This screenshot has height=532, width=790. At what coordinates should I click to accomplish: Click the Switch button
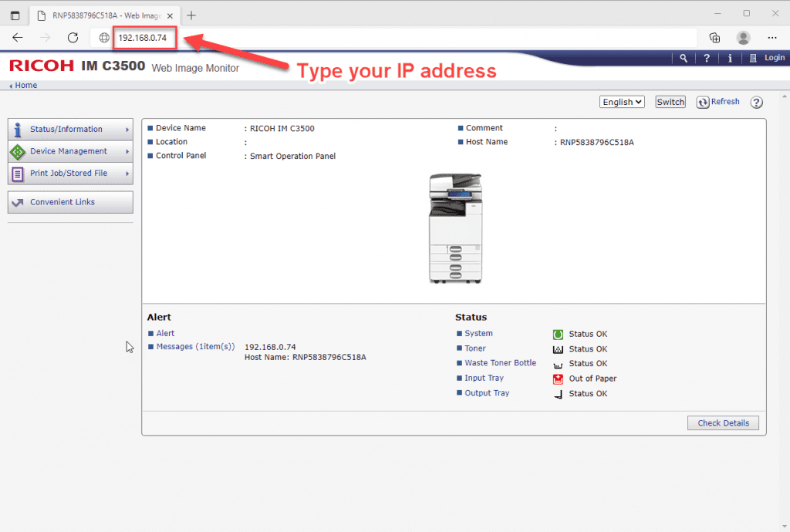670,102
